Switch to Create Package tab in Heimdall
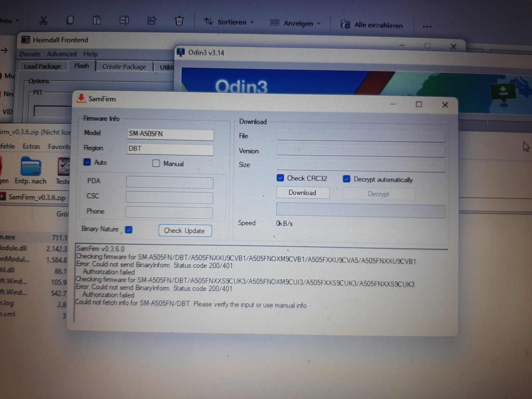532x399 pixels. click(x=124, y=67)
